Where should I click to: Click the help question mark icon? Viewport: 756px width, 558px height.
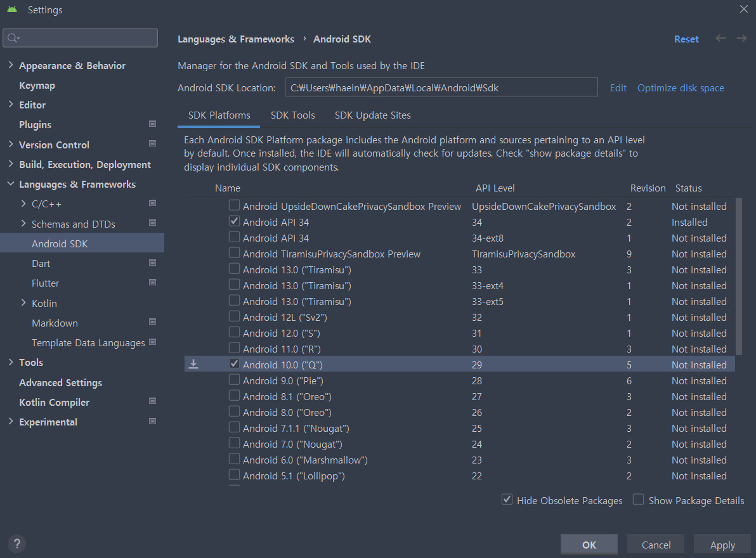coord(17,543)
